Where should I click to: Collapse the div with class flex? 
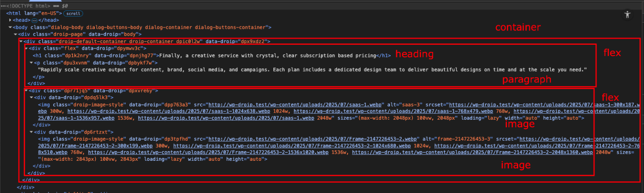[26, 49]
